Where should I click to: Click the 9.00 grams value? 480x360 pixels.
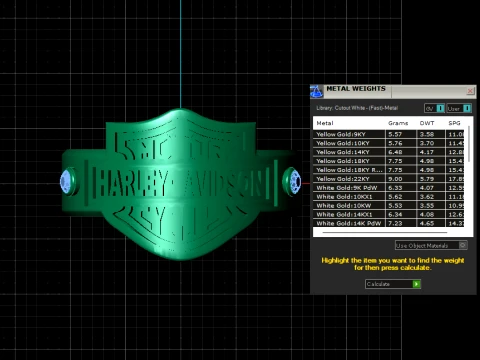pos(395,179)
